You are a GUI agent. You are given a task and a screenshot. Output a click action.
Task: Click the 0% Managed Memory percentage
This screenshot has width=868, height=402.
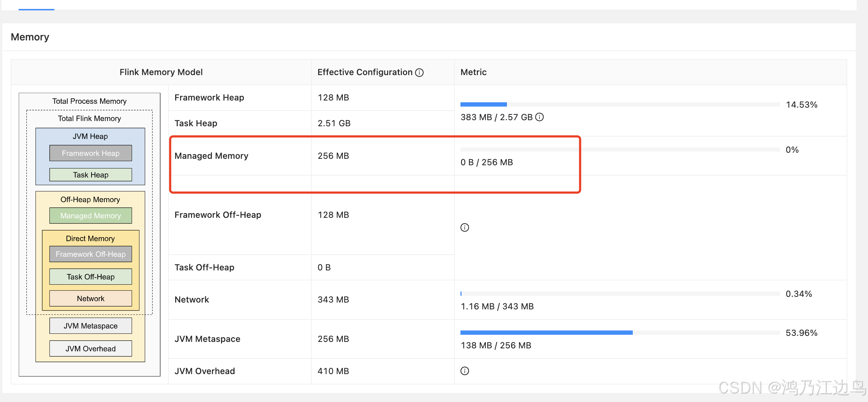tap(792, 150)
